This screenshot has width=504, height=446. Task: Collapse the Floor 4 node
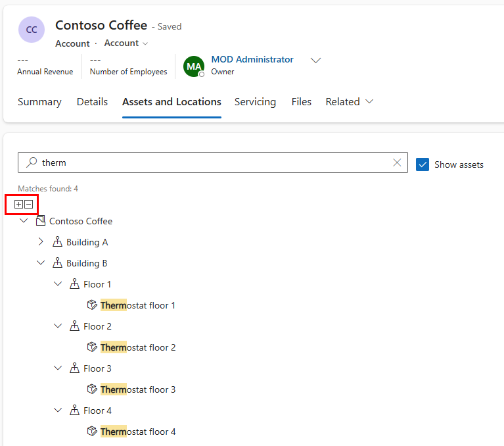(58, 410)
